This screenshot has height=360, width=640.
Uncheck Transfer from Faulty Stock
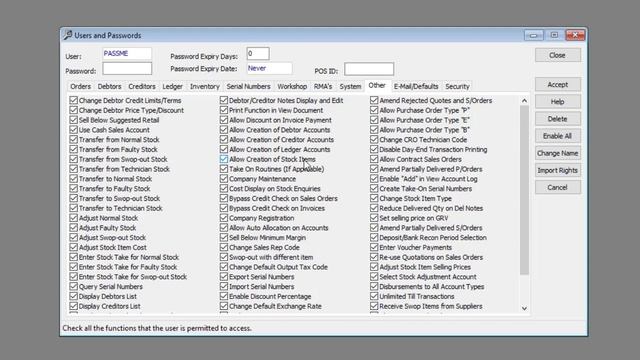coord(73,149)
